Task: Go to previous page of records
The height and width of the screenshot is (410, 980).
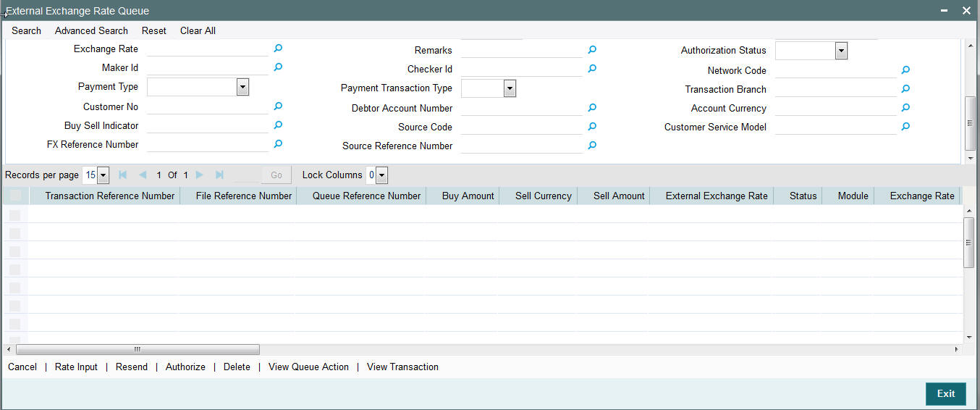Action: pos(143,175)
